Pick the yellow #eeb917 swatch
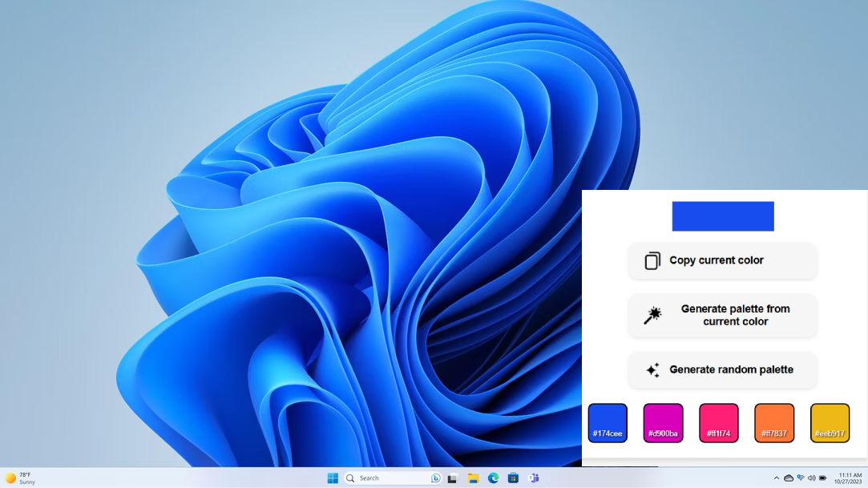Viewport: 868px width, 488px height. pyautogui.click(x=830, y=423)
